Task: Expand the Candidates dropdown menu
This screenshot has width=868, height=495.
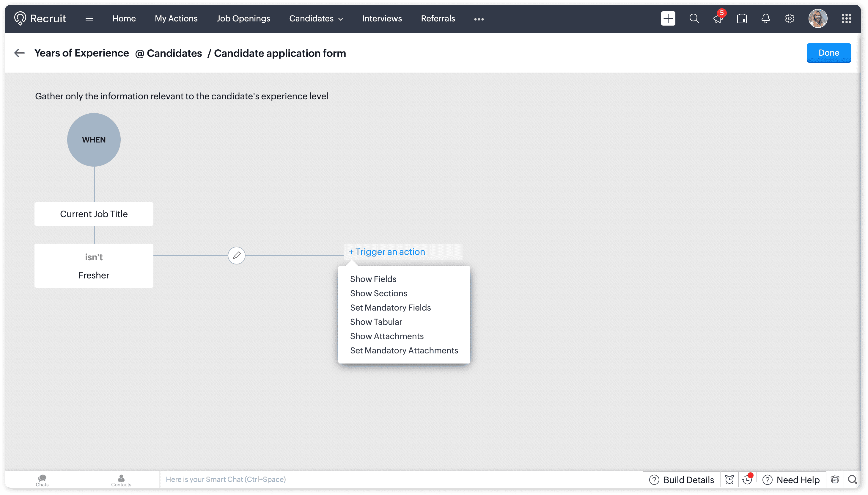Action: pyautogui.click(x=316, y=19)
